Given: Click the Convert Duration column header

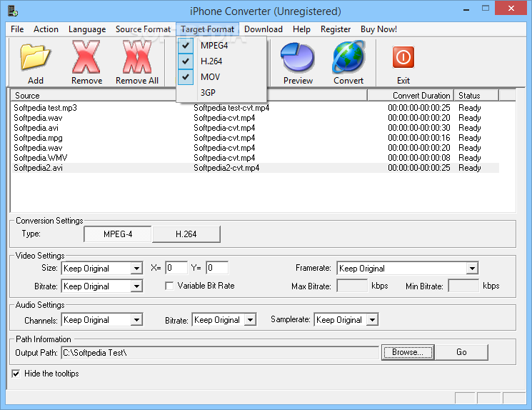Looking at the screenshot, I should (411, 96).
